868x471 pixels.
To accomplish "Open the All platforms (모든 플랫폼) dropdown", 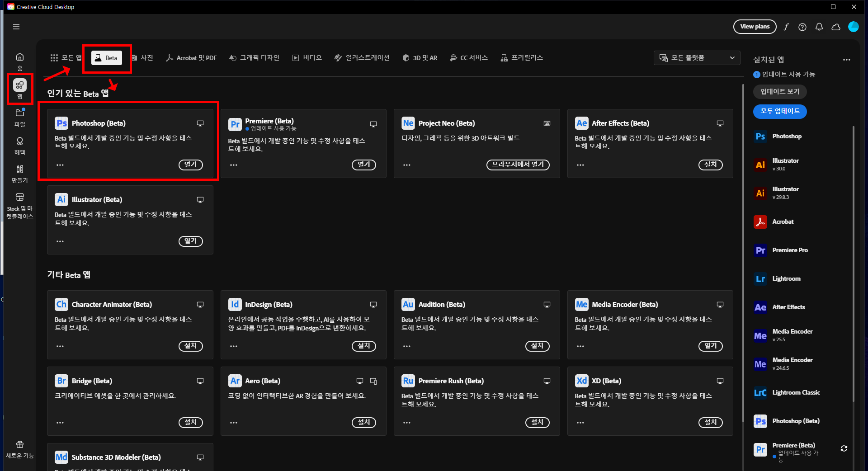I will point(697,58).
